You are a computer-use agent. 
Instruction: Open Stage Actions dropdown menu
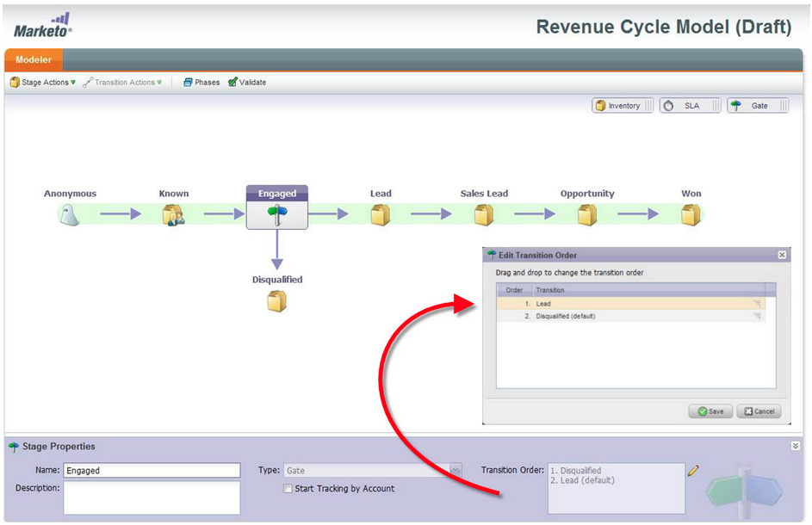43,83
